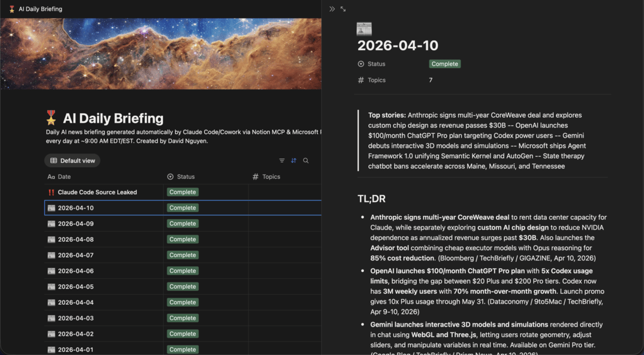Click the Date column header
Screen dimensions: 644x355
click(x=59, y=177)
